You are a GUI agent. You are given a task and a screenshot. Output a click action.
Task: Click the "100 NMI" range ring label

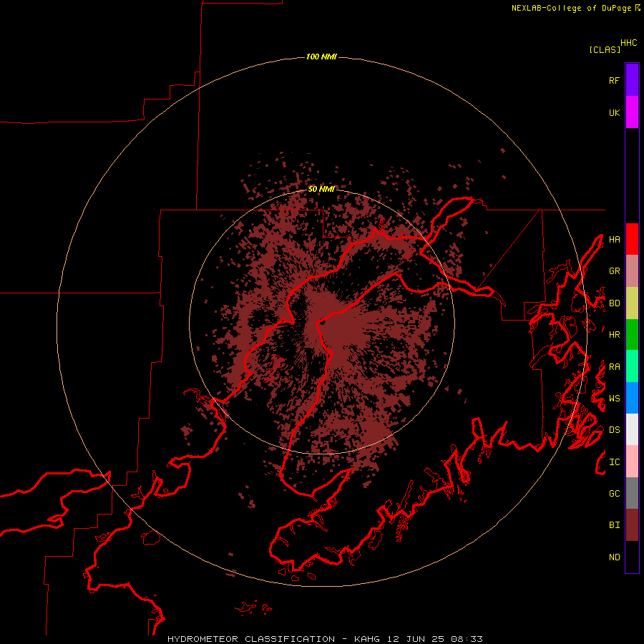(321, 57)
